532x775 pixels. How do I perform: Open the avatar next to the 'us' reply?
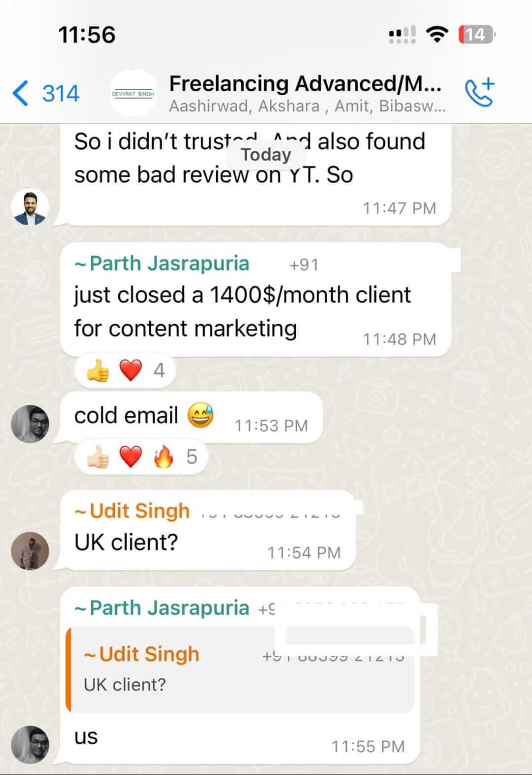(30, 744)
